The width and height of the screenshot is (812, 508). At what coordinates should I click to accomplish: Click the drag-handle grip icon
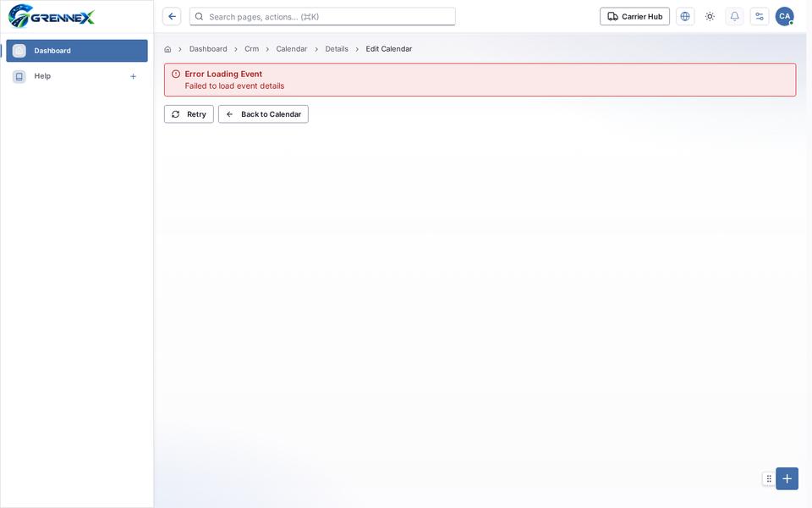[769, 479]
